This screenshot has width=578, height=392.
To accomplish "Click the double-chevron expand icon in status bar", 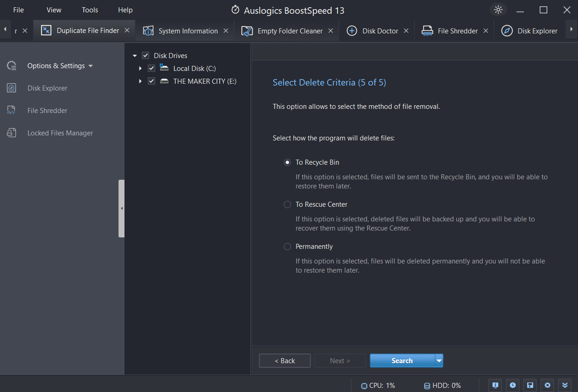I will pyautogui.click(x=564, y=385).
